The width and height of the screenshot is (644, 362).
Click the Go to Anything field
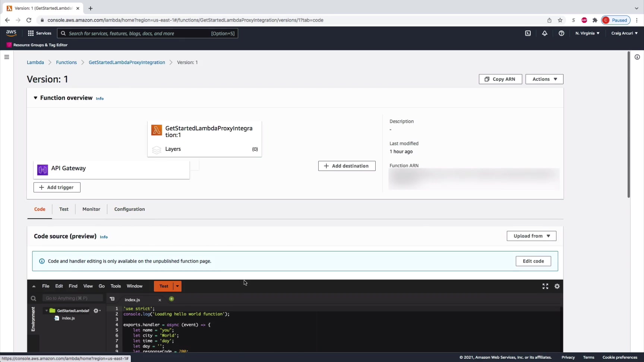(x=72, y=298)
